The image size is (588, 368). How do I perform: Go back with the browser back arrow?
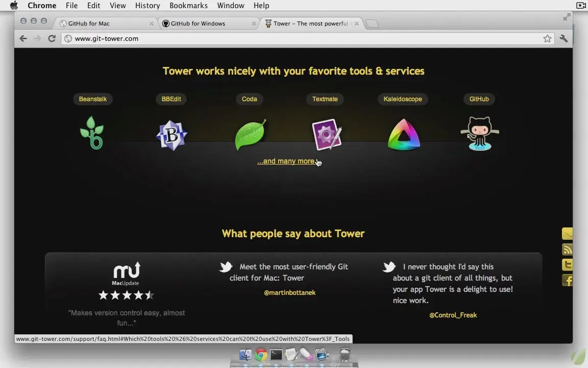[23, 38]
